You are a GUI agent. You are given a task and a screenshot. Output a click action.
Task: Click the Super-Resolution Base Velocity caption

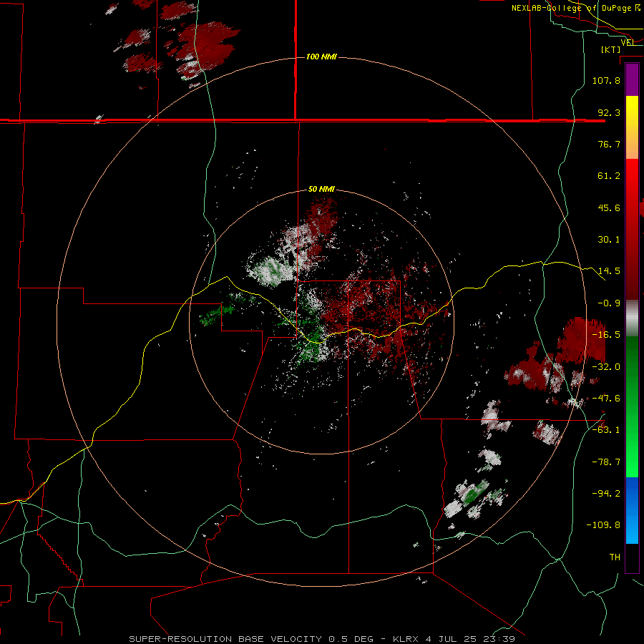pos(322,639)
